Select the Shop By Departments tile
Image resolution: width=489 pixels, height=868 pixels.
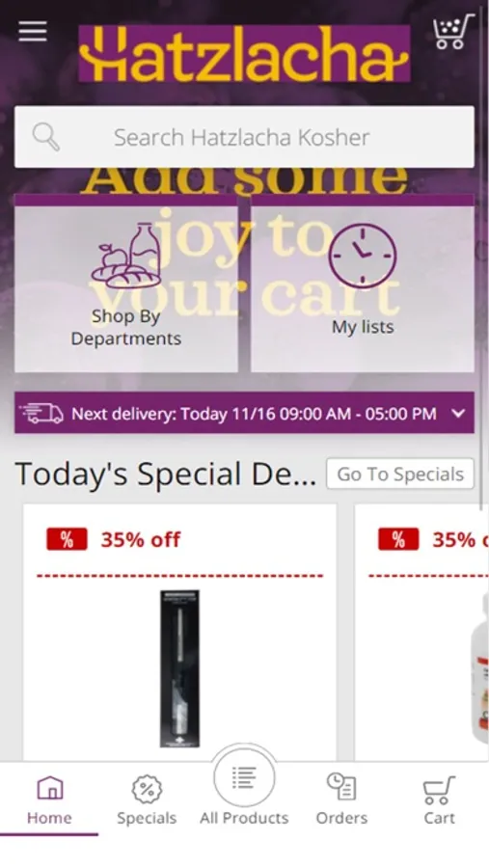[126, 284]
